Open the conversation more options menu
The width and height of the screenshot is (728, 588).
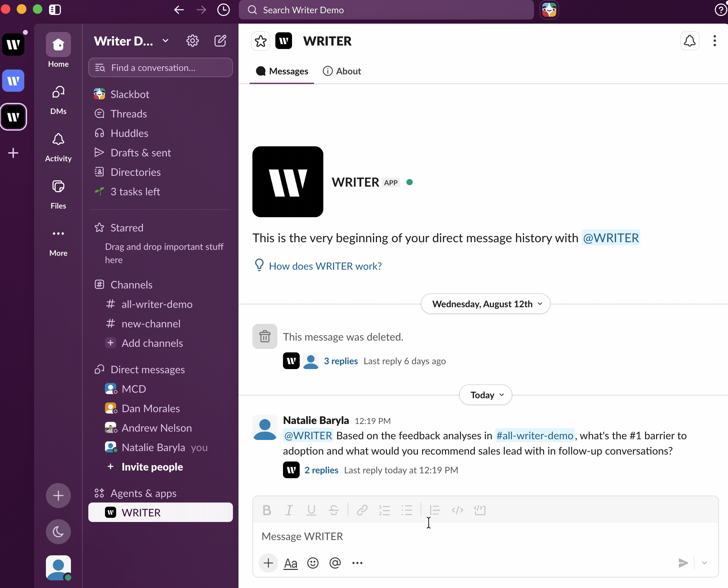point(715,41)
